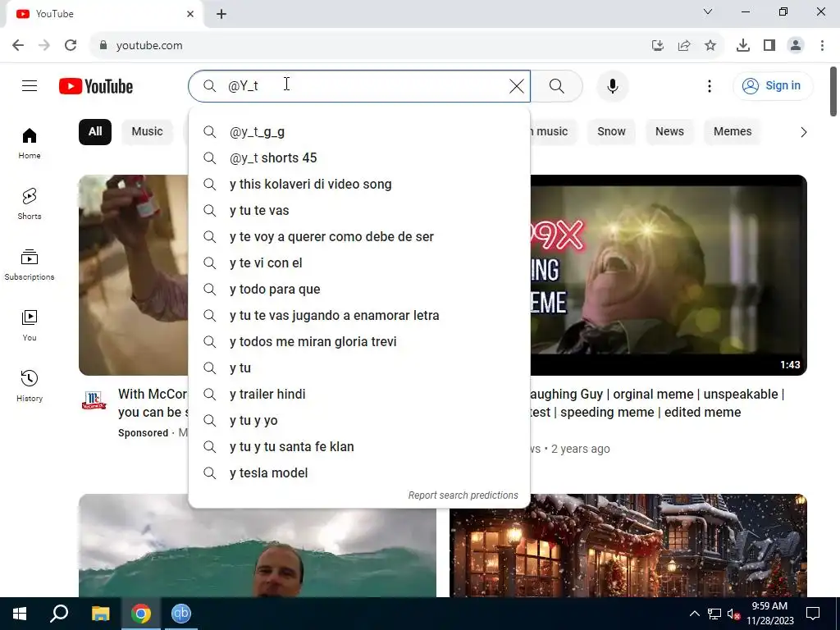Toggle the Chrome side panel
840x630 pixels.
769,46
